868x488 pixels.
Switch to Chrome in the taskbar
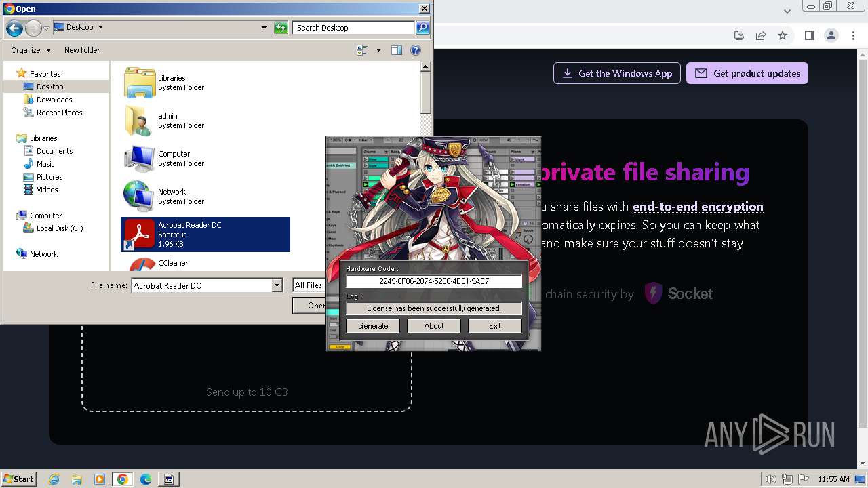122,479
